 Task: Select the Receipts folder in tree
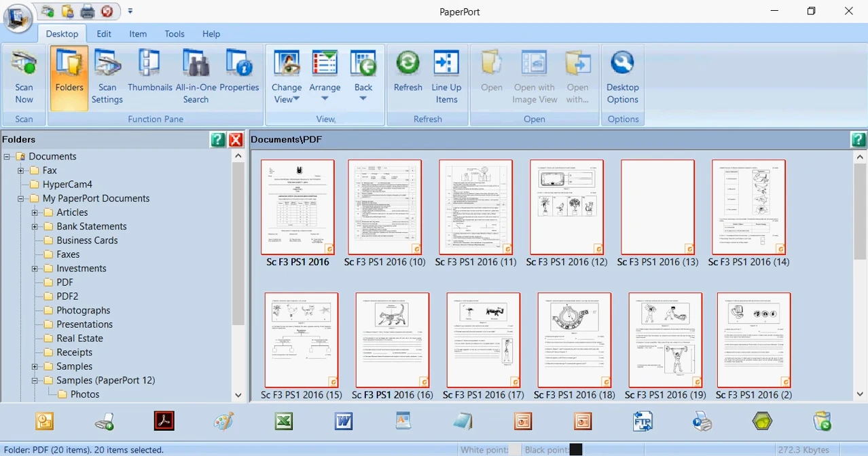tap(74, 352)
